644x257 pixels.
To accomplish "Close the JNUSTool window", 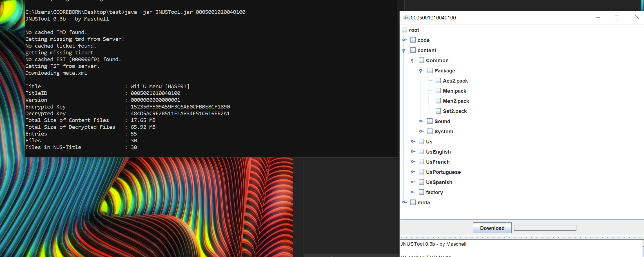I will click(637, 17).
